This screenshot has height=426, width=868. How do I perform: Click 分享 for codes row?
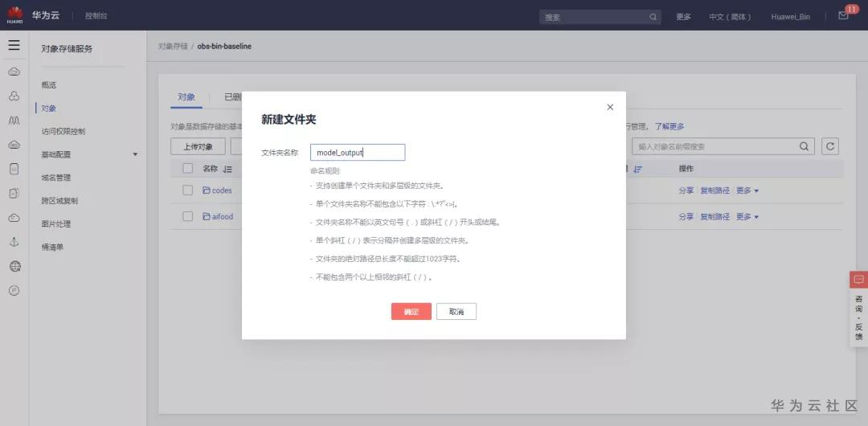tap(686, 190)
